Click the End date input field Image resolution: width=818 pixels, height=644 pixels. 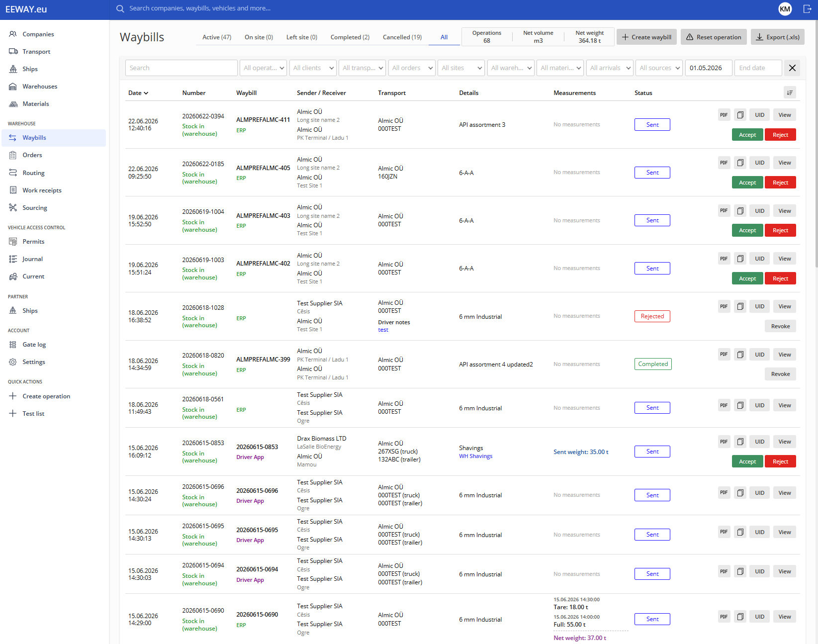758,68
